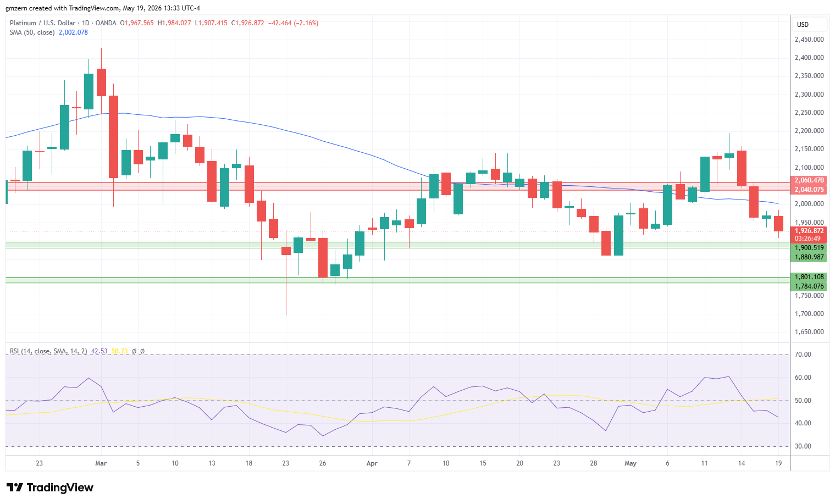Click the date axis label 19

point(778,463)
